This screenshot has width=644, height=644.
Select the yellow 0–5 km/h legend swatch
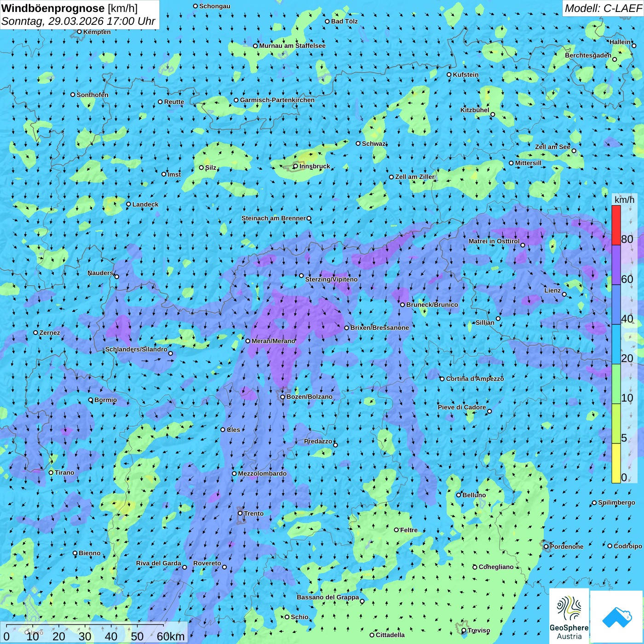pos(616,463)
